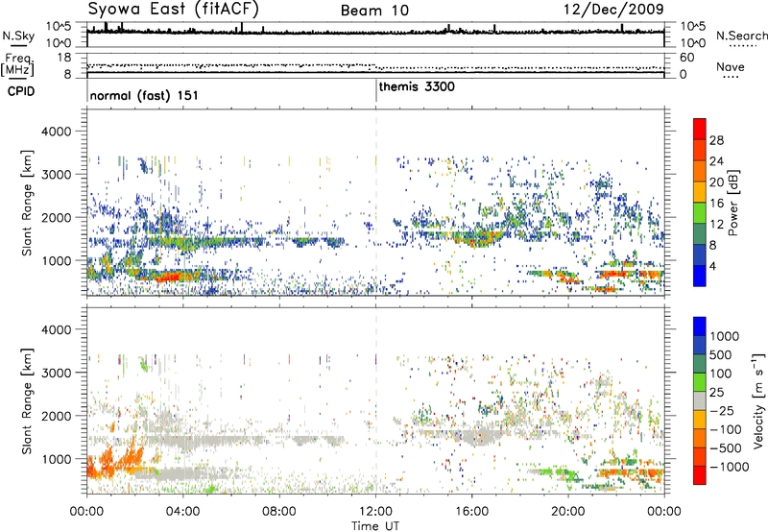Click the "12" tick on the Power colour bar
Screen dimensions: 768x532
(x=716, y=225)
